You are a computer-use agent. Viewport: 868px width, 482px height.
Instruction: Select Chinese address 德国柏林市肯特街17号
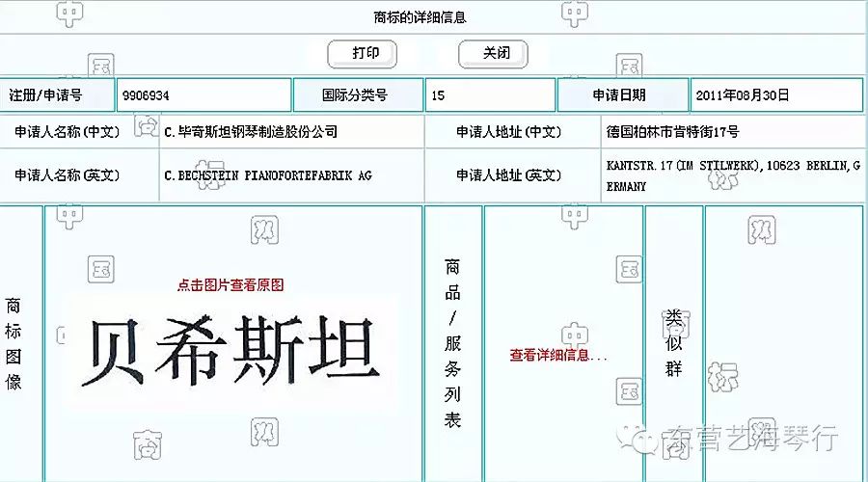coord(672,132)
